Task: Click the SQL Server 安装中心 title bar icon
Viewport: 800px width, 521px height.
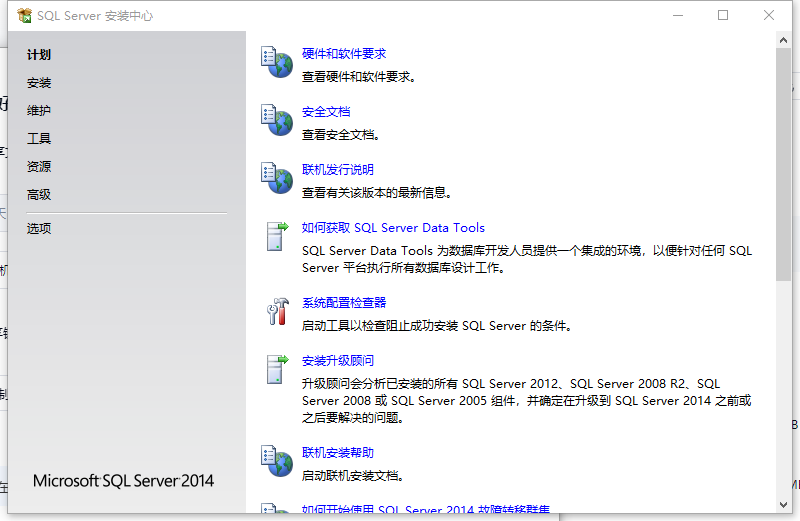Action: tap(24, 16)
